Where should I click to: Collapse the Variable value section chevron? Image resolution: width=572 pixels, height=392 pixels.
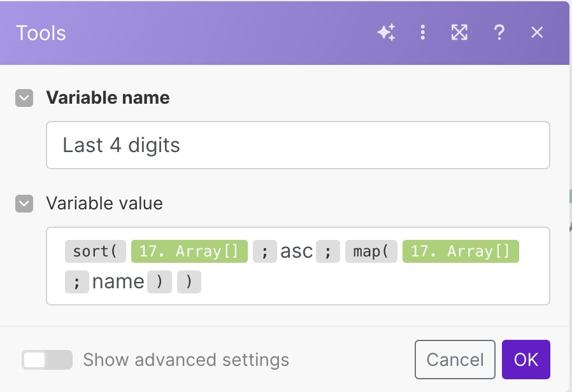(24, 204)
